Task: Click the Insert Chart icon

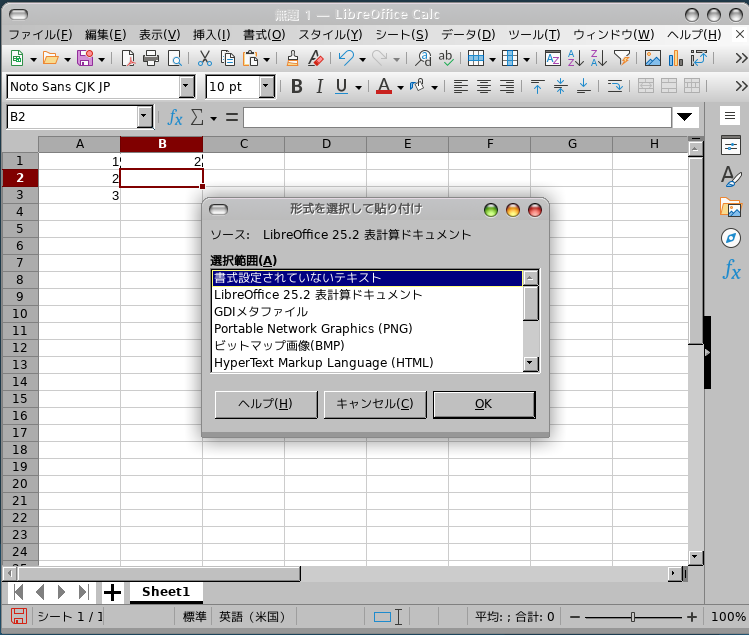Action: (x=675, y=59)
